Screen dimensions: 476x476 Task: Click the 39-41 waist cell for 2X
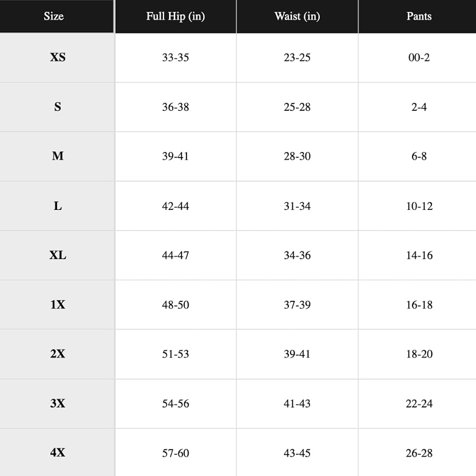(x=297, y=354)
